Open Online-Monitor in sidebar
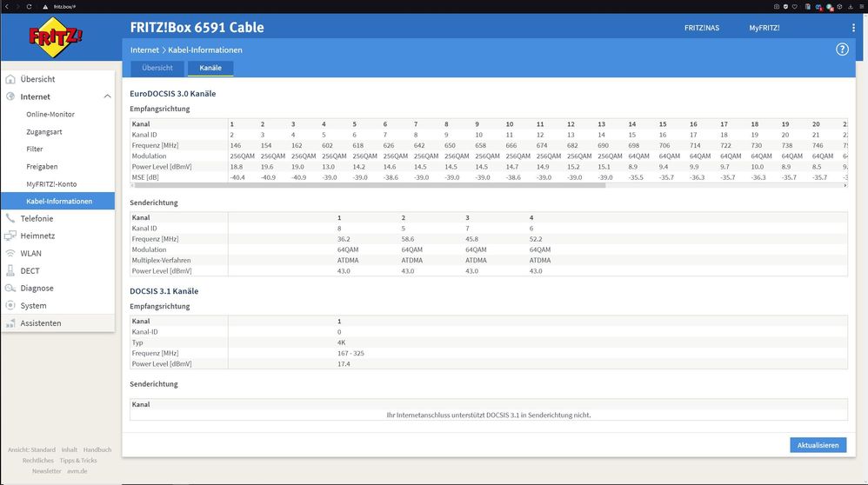The image size is (868, 485). [x=50, y=114]
